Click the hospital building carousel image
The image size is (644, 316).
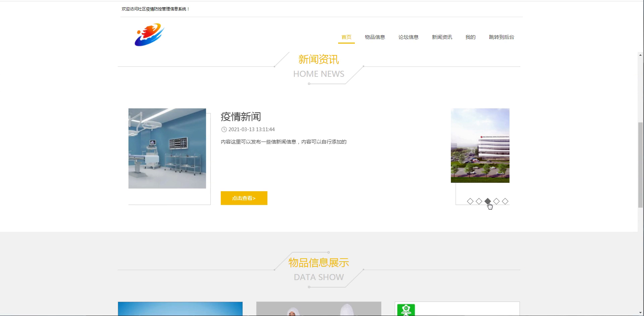point(480,146)
